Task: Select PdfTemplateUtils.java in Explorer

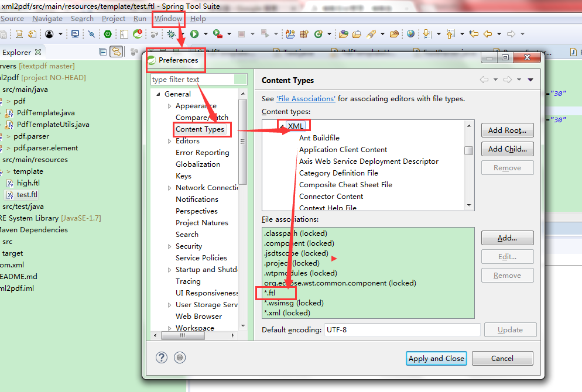Action: click(x=53, y=124)
